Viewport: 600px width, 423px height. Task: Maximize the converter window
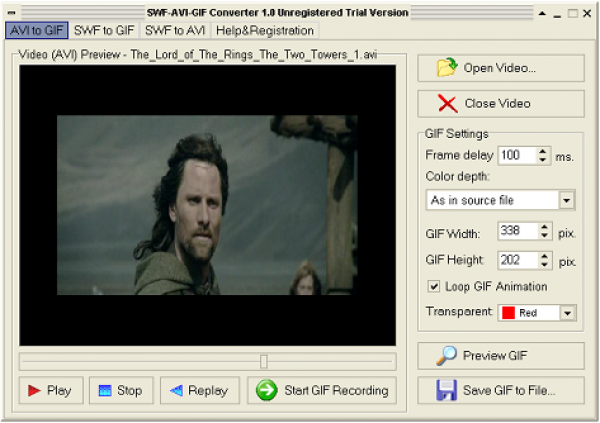(x=572, y=13)
